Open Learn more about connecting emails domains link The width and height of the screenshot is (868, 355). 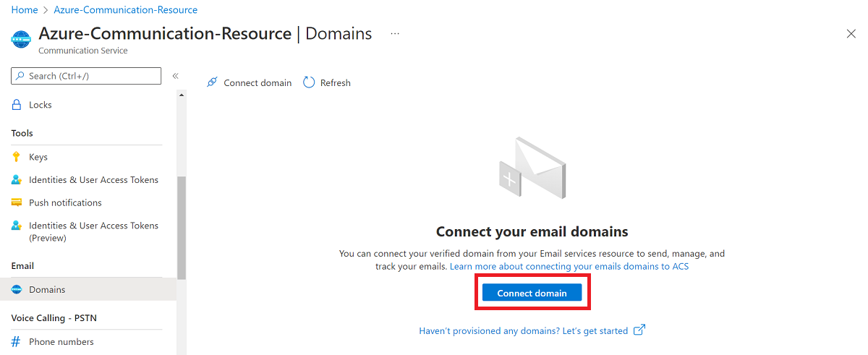(569, 267)
